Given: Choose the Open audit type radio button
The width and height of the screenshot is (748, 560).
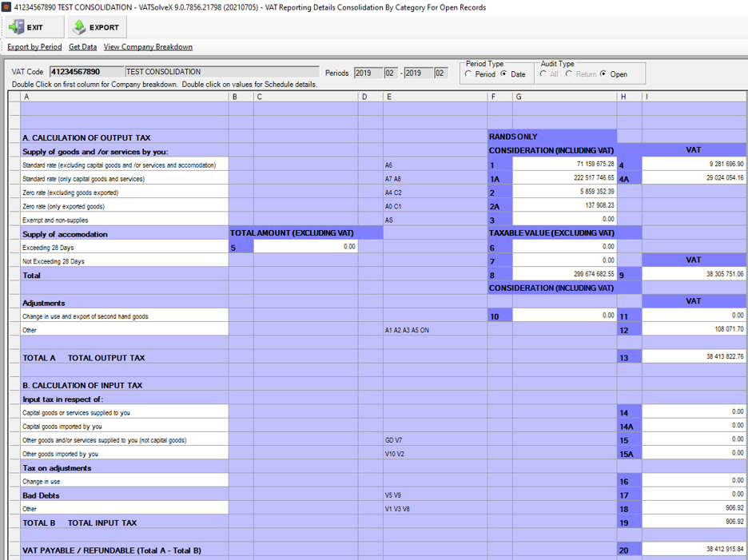Looking at the screenshot, I should coord(603,74).
